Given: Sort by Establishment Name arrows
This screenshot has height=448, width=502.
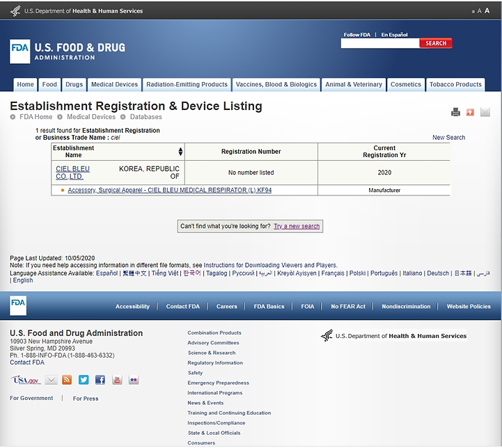Looking at the screenshot, I should point(180,152).
